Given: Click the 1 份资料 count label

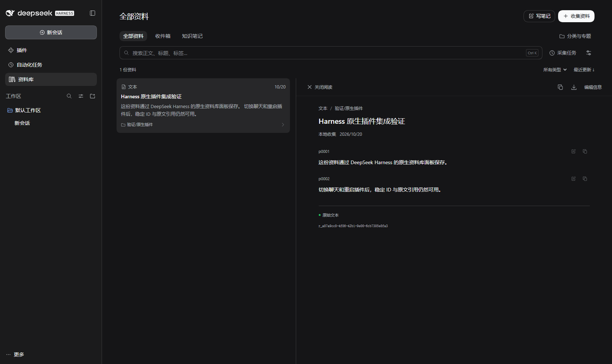Looking at the screenshot, I should coord(128,70).
